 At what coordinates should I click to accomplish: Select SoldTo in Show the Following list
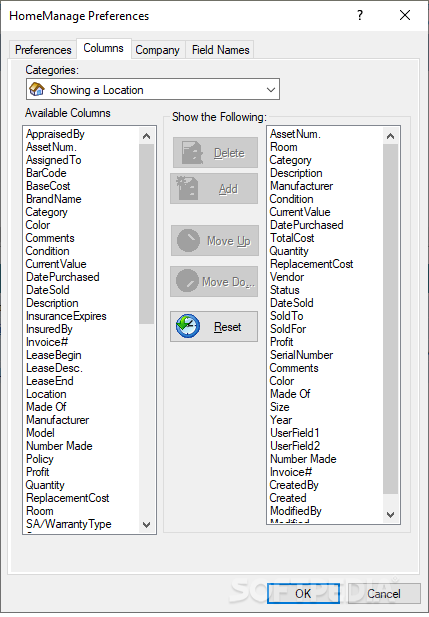[x=286, y=316]
